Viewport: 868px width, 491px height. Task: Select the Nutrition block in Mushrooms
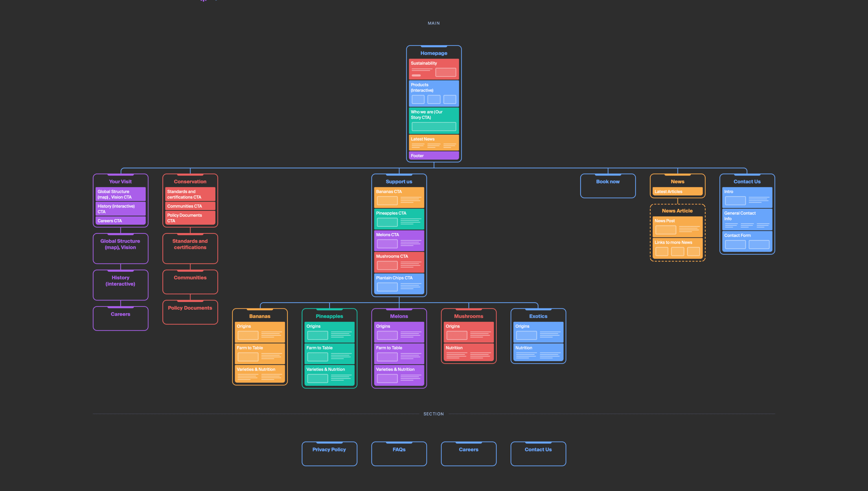468,352
